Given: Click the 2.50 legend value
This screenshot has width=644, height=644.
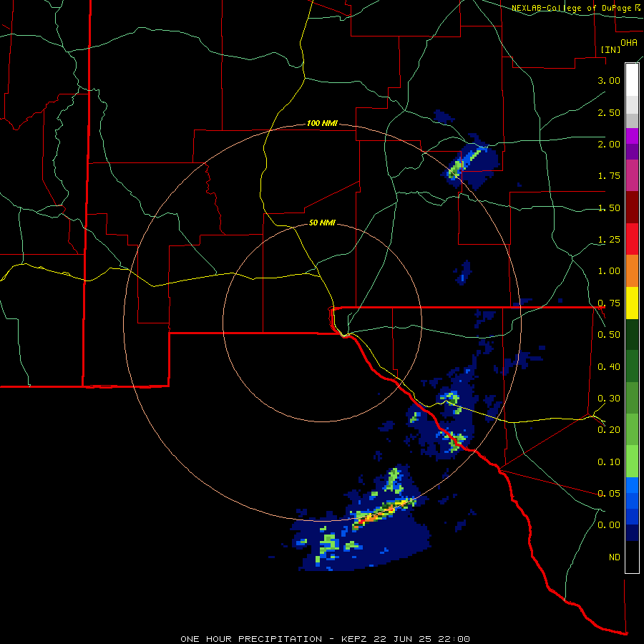Looking at the screenshot, I should 609,112.
